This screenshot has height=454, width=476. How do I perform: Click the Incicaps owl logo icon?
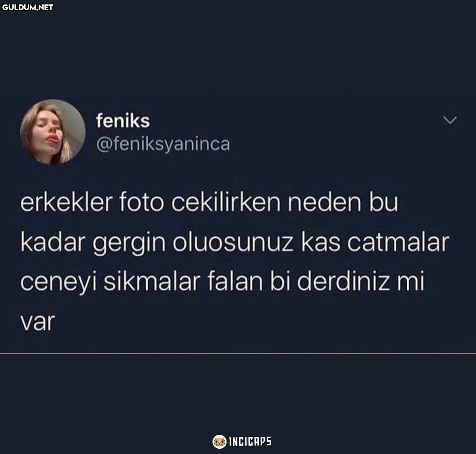pos(219,442)
